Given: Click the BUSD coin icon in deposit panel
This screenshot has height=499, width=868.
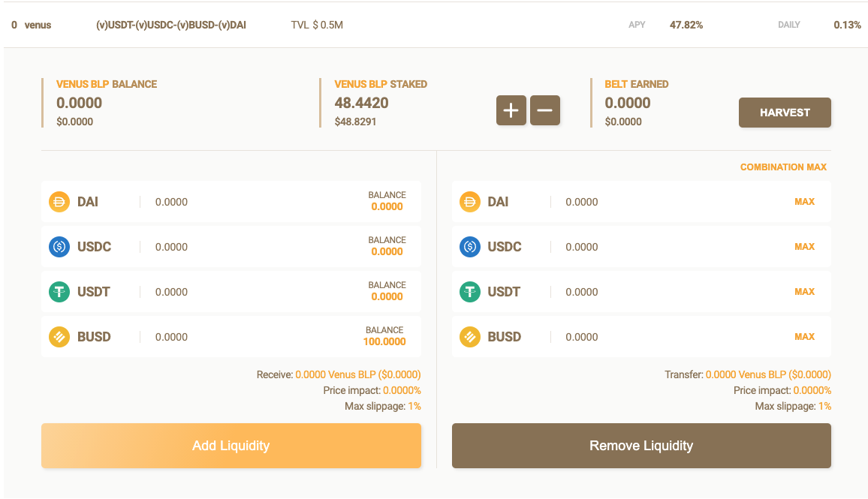Looking at the screenshot, I should tap(59, 337).
